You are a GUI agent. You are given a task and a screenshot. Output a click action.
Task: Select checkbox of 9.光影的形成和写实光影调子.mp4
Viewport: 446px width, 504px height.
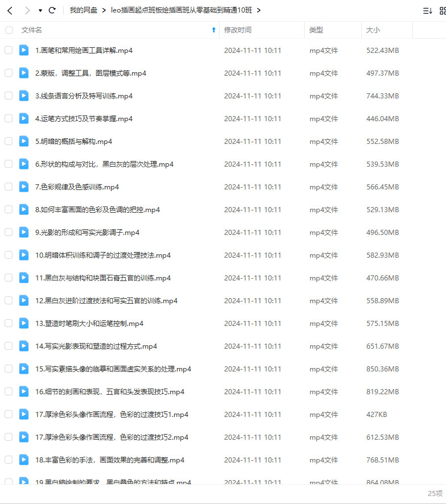[9, 232]
